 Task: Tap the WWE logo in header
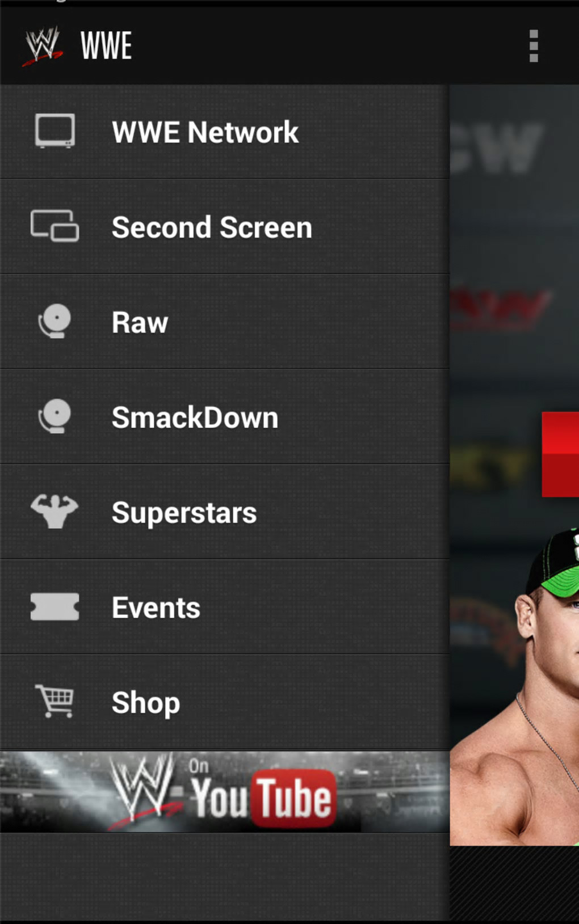(x=43, y=46)
